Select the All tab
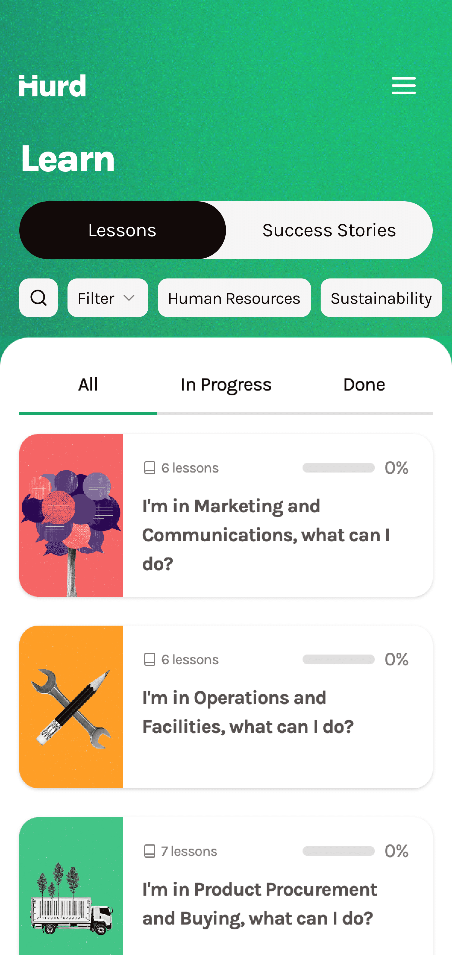Viewport: 452px width, 980px height. coord(88,385)
